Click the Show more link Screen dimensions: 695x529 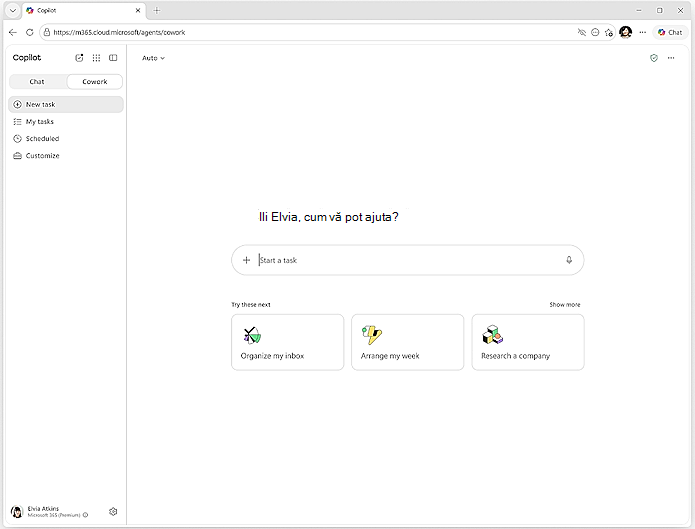tap(565, 305)
